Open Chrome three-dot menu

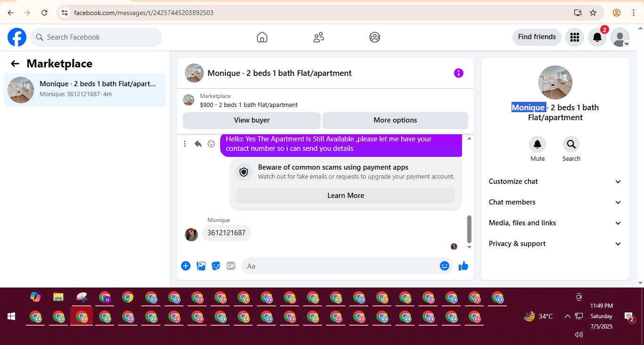634,13
